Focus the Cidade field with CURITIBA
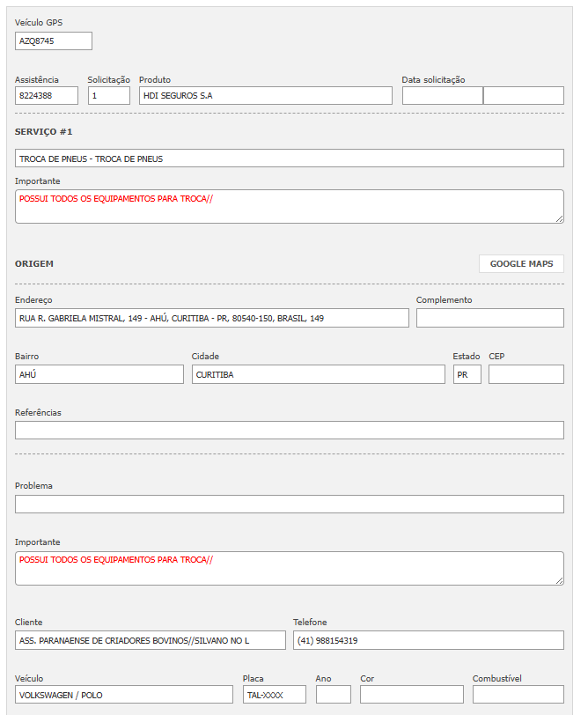The height and width of the screenshot is (715, 588). [318, 374]
